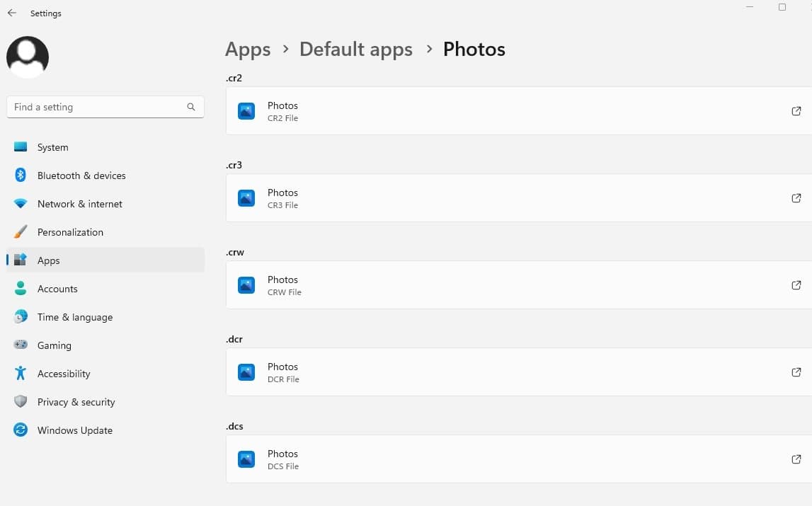This screenshot has width=812, height=506.
Task: Click the Photos app icon for .dcs
Action: pos(246,459)
